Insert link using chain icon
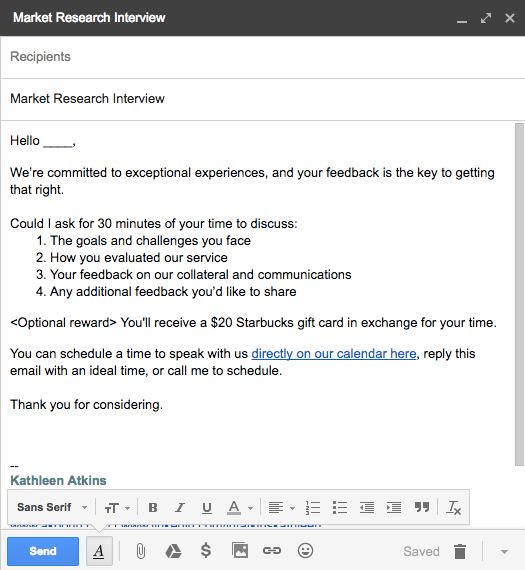This screenshot has height=570, width=525. point(272,551)
